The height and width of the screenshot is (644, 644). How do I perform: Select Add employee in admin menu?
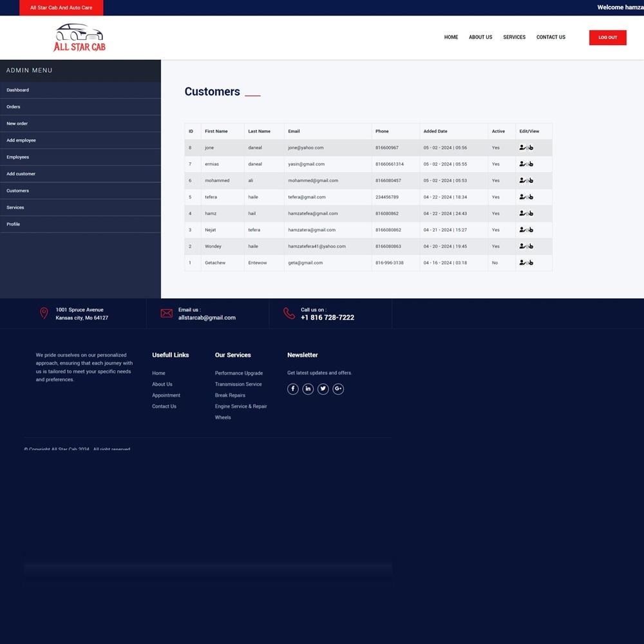21,140
